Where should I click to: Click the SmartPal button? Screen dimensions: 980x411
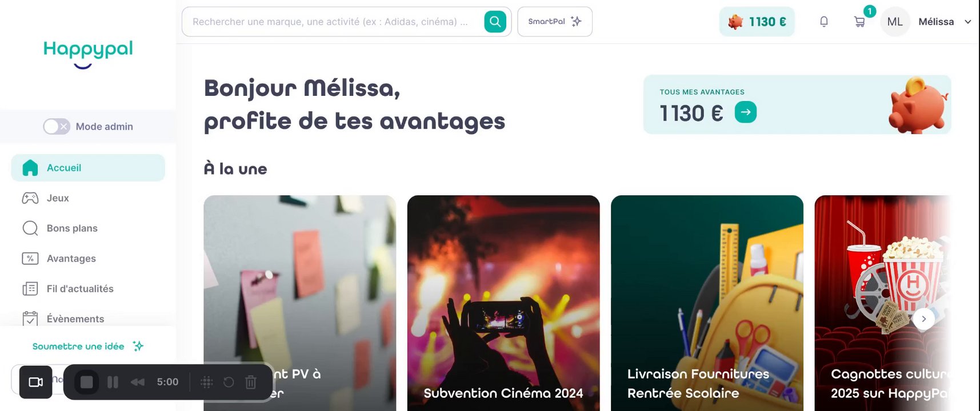pos(555,22)
